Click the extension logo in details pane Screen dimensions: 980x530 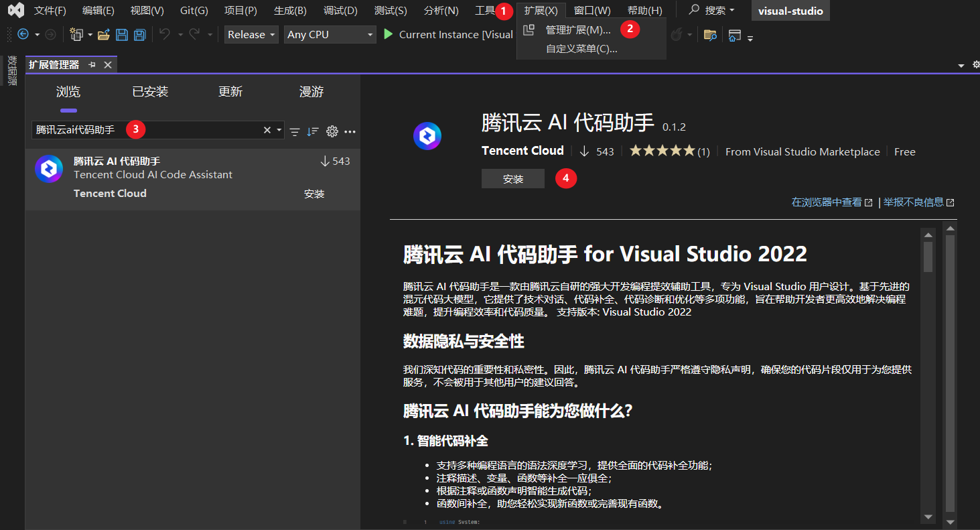coord(427,137)
